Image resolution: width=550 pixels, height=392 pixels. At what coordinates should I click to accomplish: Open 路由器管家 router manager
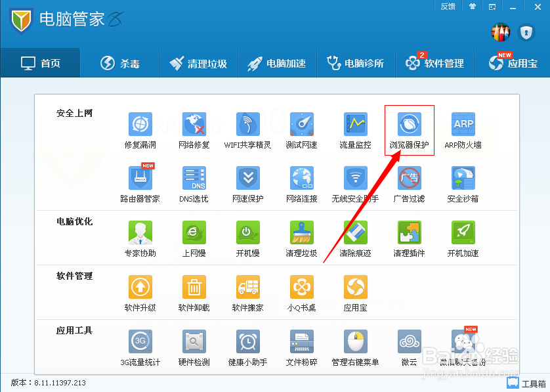140,179
